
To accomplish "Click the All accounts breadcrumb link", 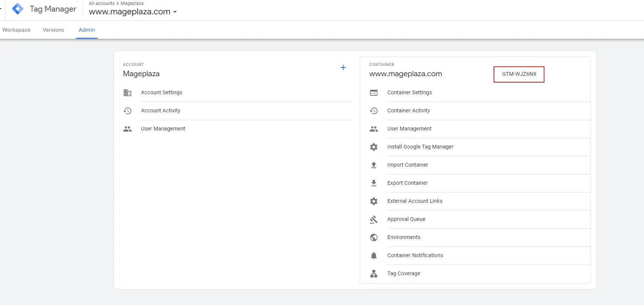I will (102, 3).
